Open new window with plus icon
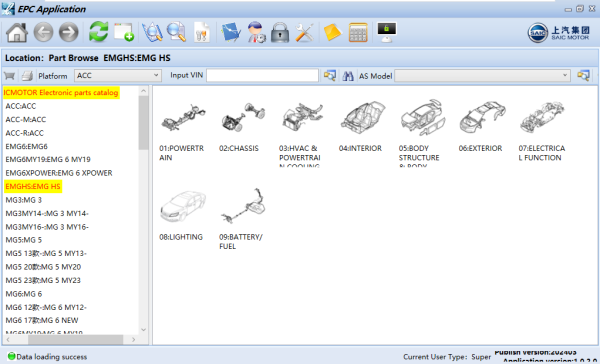The height and width of the screenshot is (364, 600). (124, 32)
